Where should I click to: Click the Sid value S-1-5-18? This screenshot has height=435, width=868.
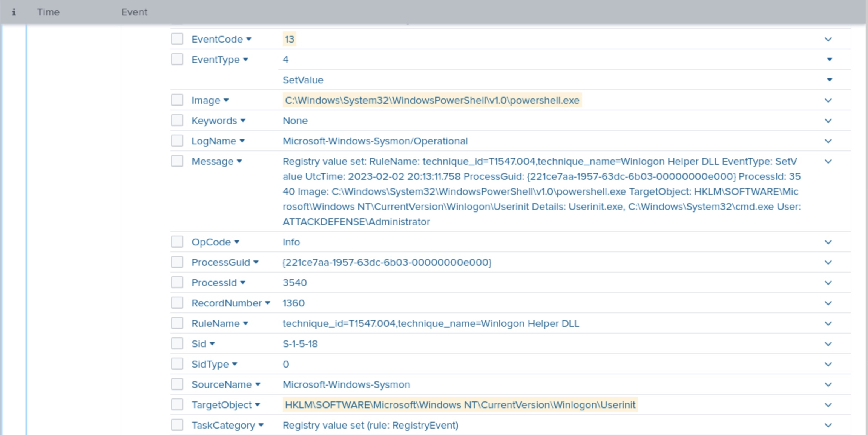300,344
